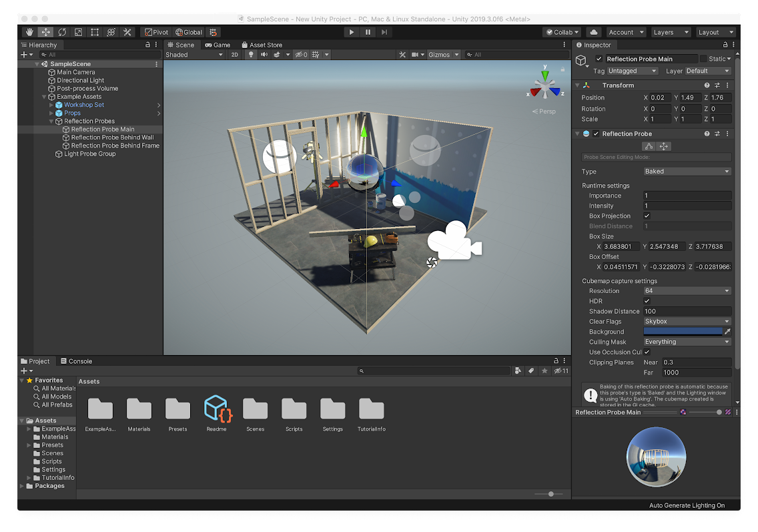758x532 pixels.
Task: Uncheck the Box Projection checkbox
Action: pos(647,216)
